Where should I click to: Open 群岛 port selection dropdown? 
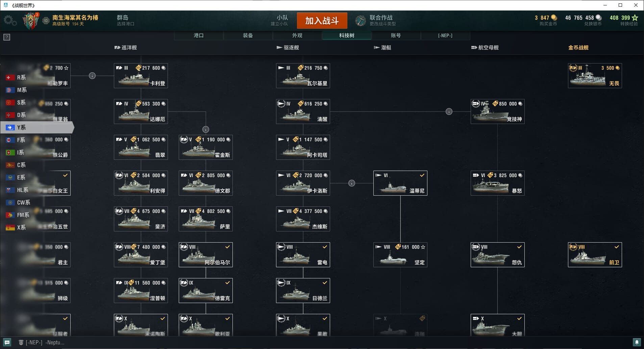tap(126, 20)
